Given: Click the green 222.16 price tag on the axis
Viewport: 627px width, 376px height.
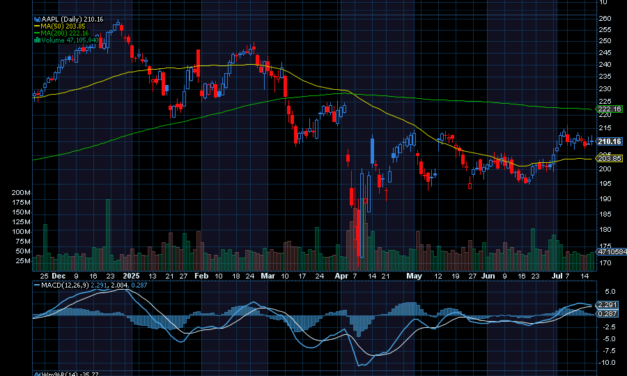Looking at the screenshot, I should coord(610,109).
